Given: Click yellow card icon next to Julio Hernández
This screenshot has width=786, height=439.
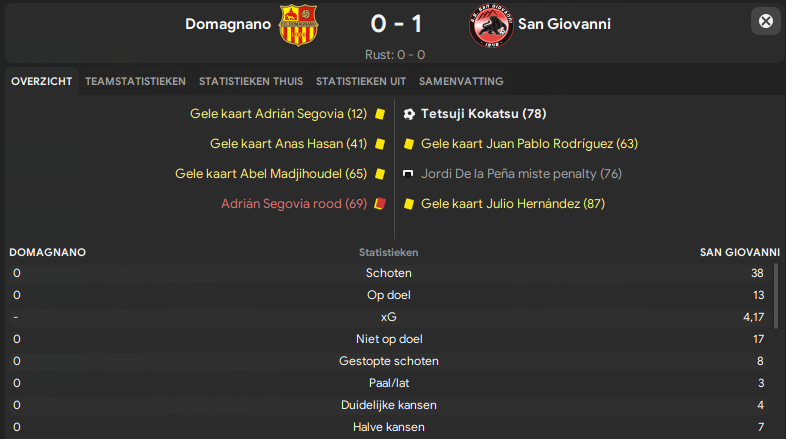Looking at the screenshot, I should point(409,204).
